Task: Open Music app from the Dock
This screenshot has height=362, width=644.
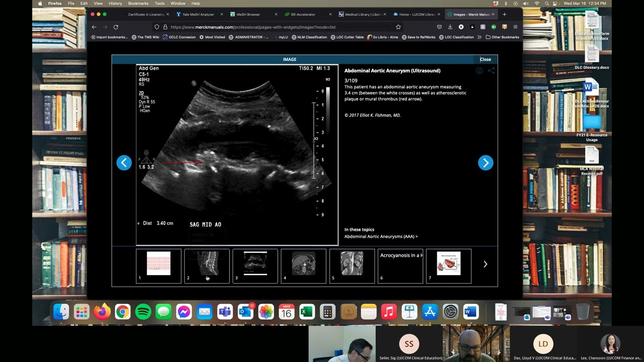Action: 389,312
